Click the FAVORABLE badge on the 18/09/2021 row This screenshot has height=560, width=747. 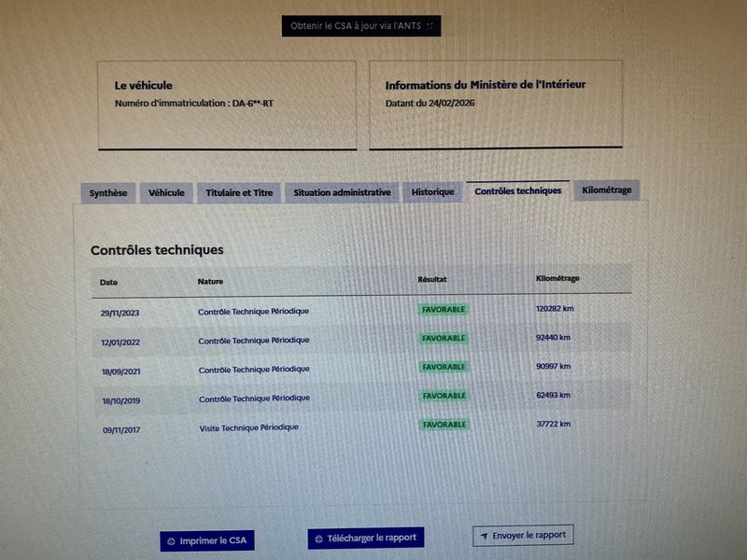point(444,367)
